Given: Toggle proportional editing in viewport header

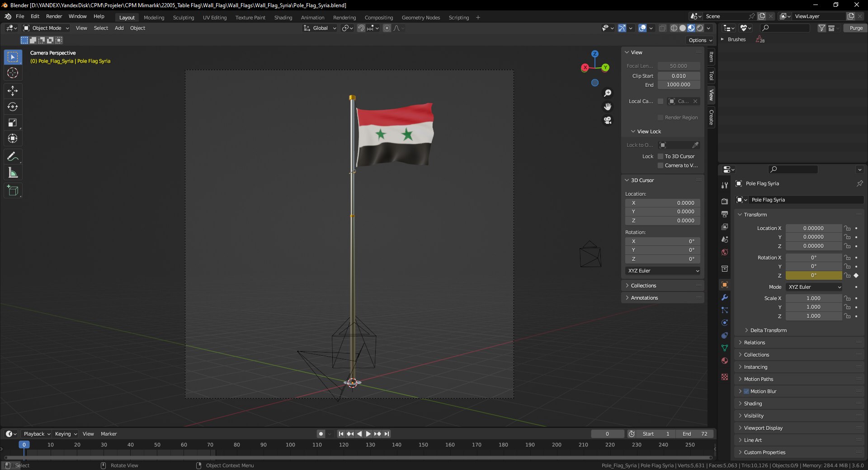Looking at the screenshot, I should (387, 28).
